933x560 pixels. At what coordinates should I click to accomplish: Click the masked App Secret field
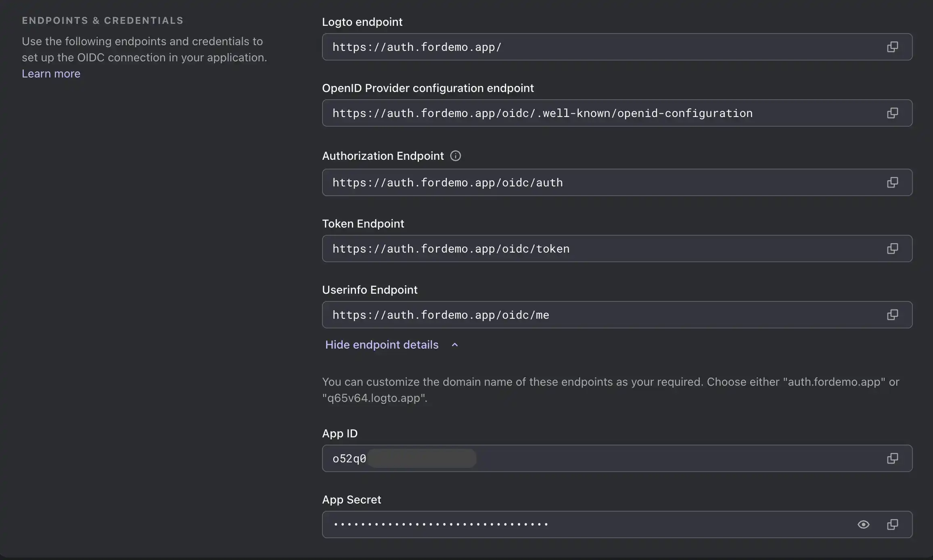click(565, 524)
